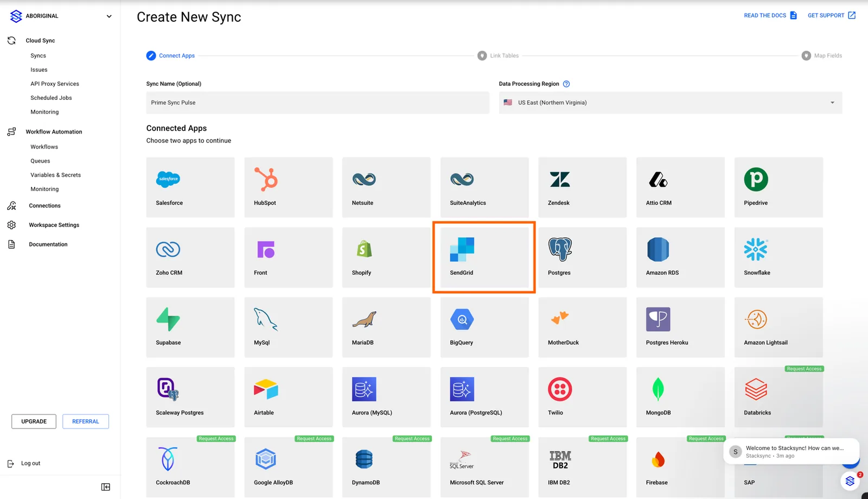Click the UPGRADE button
Image resolution: width=868 pixels, height=499 pixels.
click(34, 421)
